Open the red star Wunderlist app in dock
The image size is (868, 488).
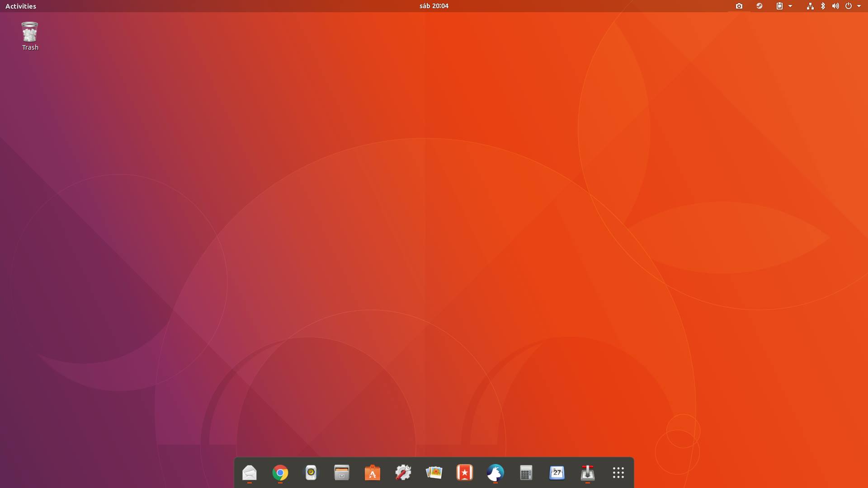pos(465,473)
